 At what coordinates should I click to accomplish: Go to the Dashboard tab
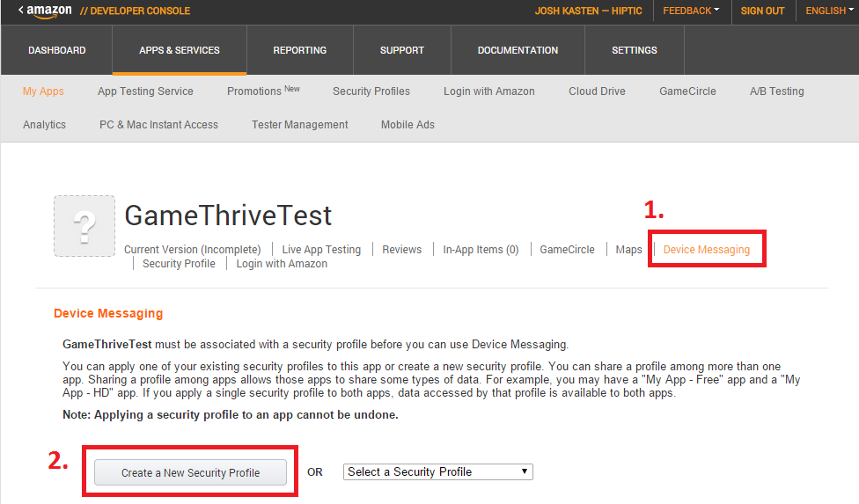[57, 50]
